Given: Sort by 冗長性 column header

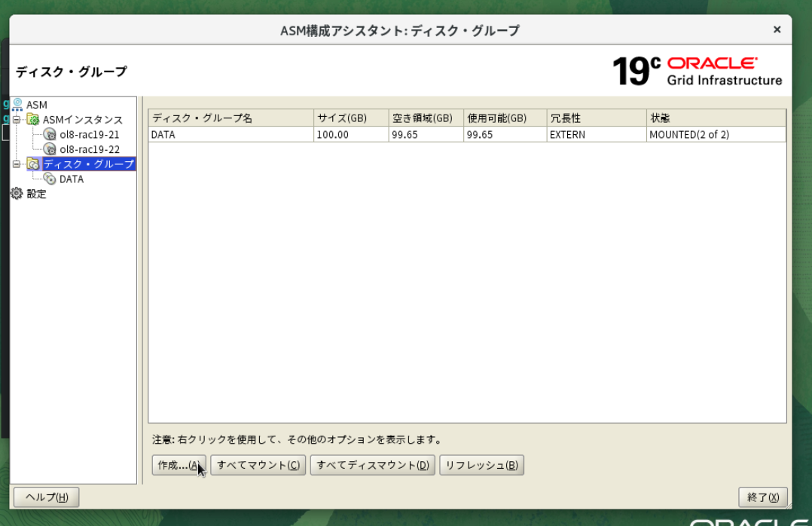Looking at the screenshot, I should coord(597,118).
